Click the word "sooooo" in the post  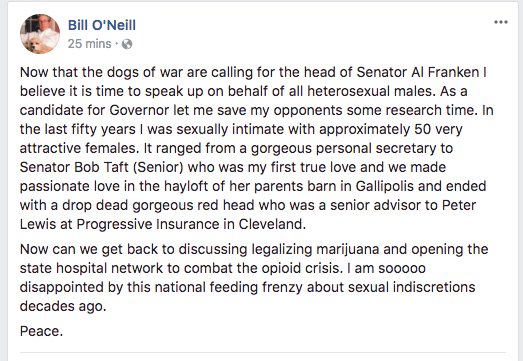pos(402,268)
